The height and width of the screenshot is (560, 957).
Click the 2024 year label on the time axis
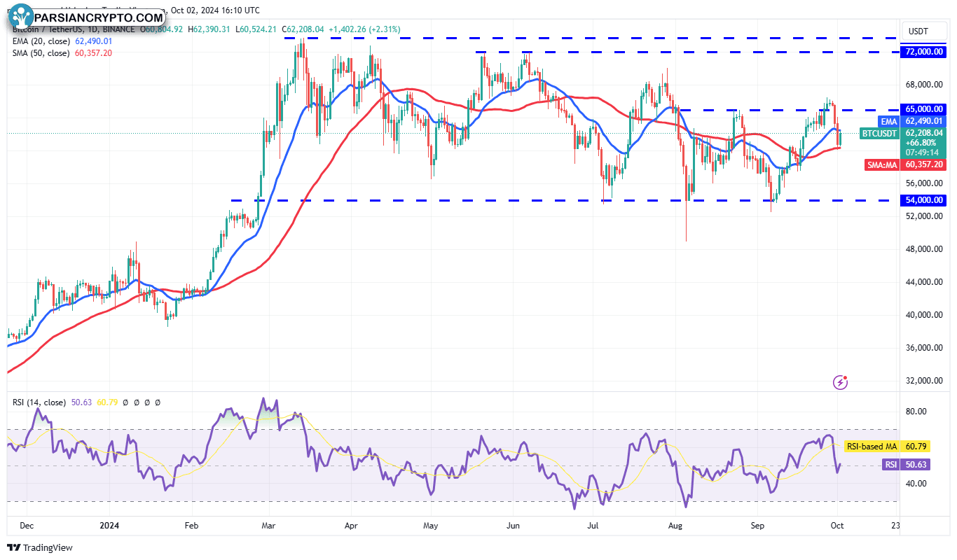(x=109, y=524)
